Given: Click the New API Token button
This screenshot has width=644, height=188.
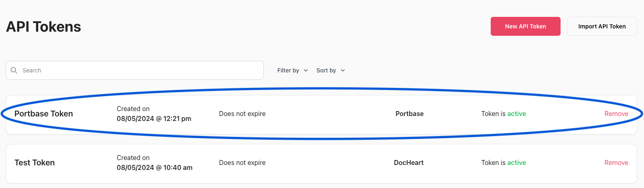Looking at the screenshot, I should coord(525,26).
